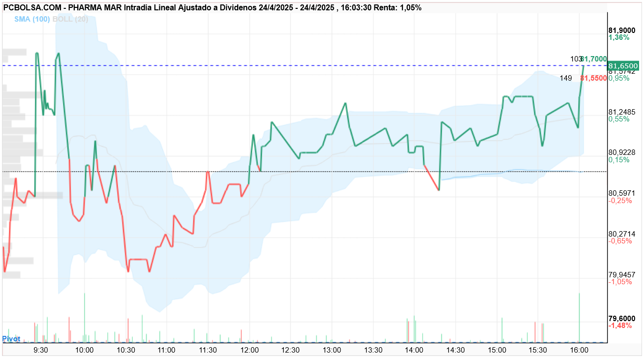Click the bid volume number 149
644x358 pixels.
[x=566, y=78]
